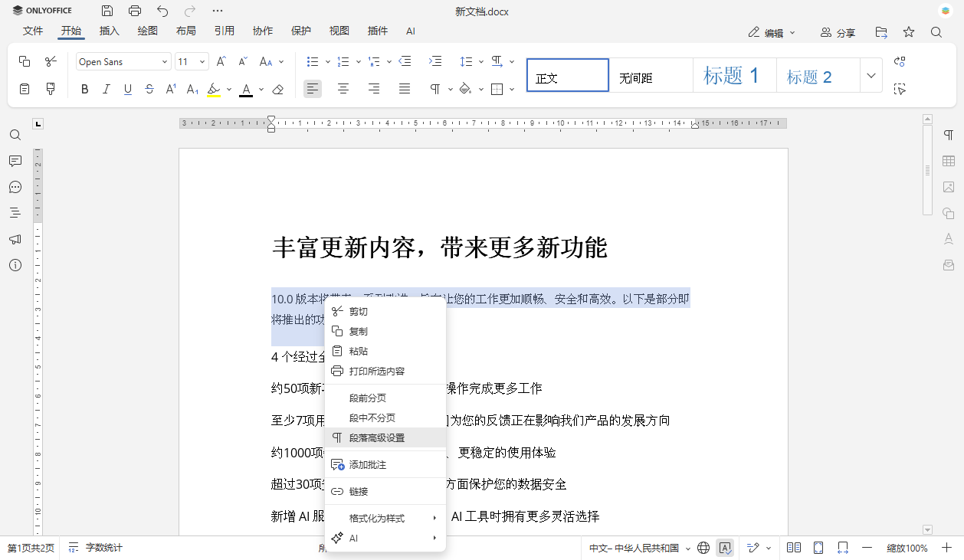Open the 文件 tab

33,31
